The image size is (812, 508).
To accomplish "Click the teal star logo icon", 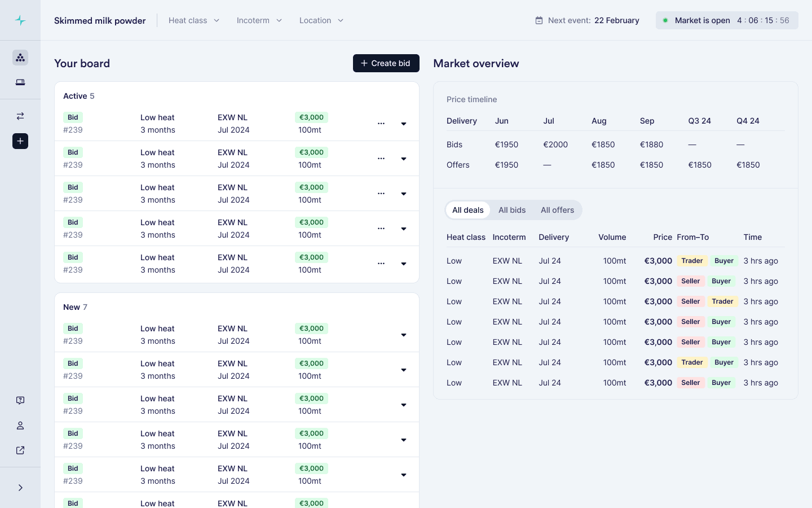I will pos(20,20).
